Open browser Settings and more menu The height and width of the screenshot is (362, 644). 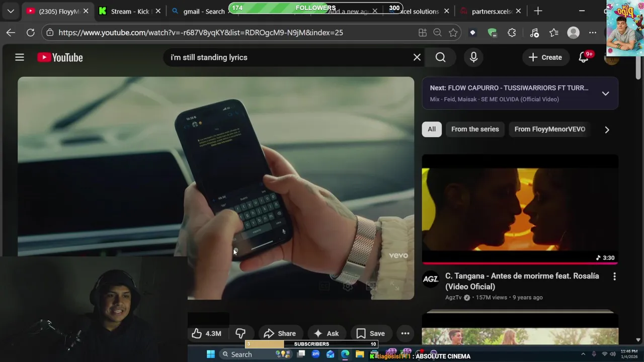point(593,33)
